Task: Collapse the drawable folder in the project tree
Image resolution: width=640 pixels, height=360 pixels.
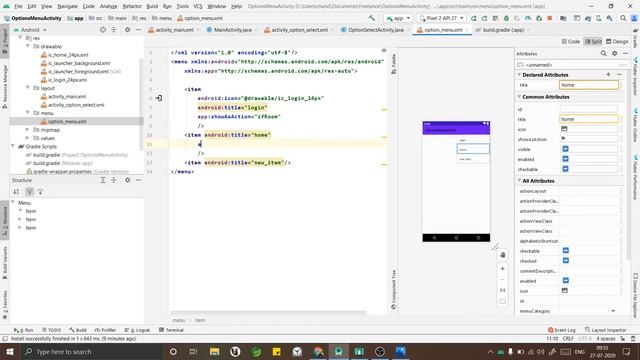Action: click(28, 47)
